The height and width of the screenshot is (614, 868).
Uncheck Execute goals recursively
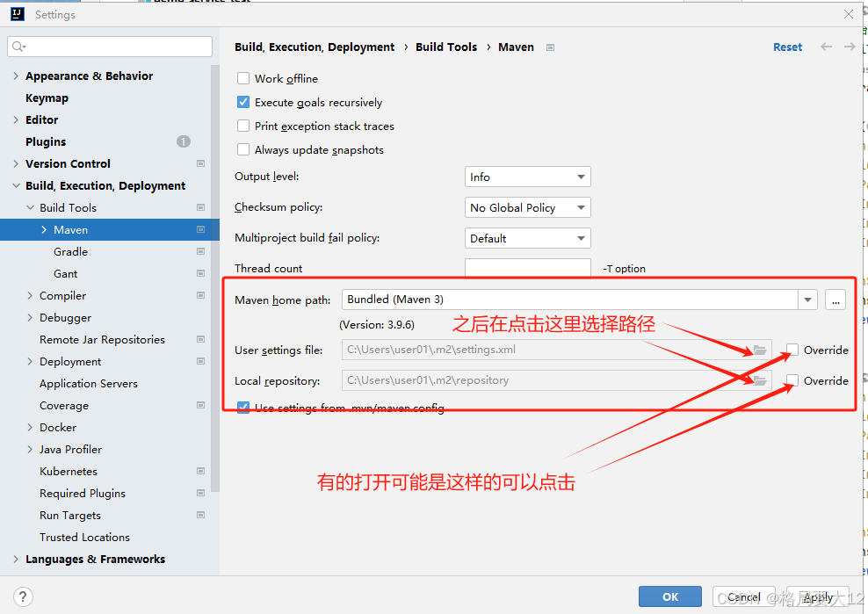pos(243,102)
